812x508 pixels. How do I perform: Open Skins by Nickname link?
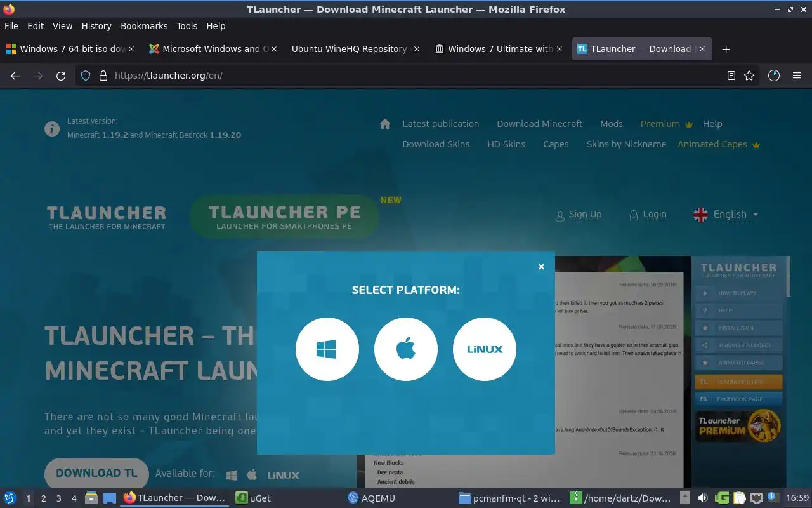click(626, 144)
